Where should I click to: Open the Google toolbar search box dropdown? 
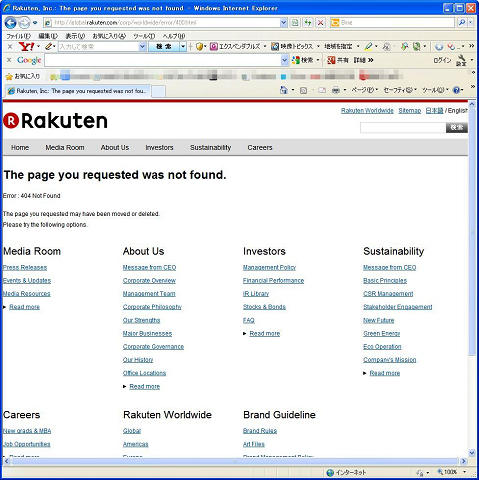click(284, 60)
